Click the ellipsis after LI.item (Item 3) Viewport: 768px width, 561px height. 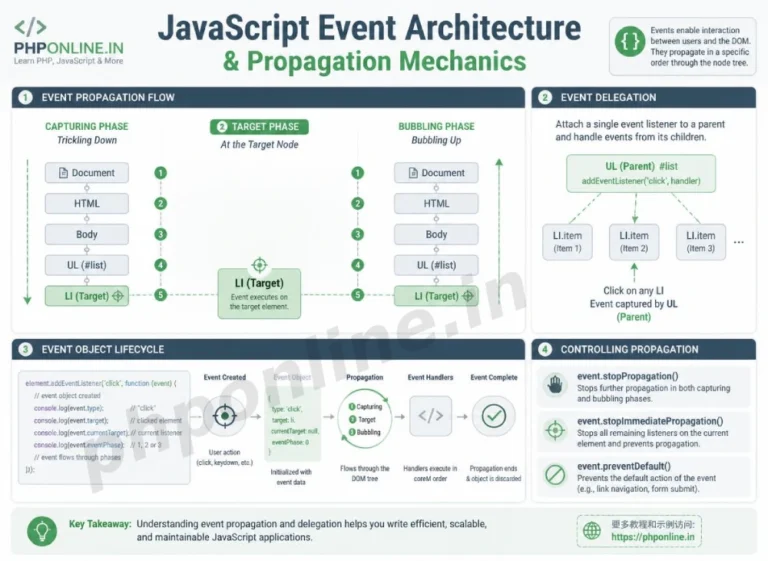pos(739,242)
